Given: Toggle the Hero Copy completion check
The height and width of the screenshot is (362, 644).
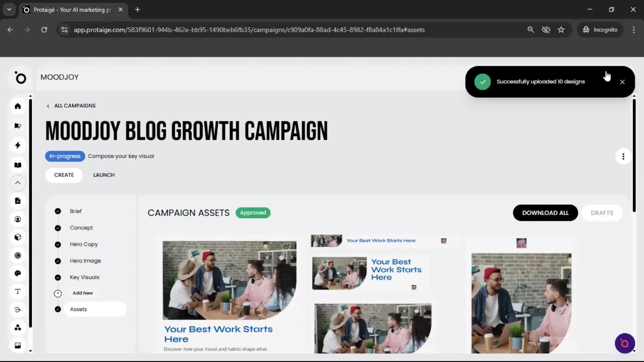Looking at the screenshot, I should [58, 244].
